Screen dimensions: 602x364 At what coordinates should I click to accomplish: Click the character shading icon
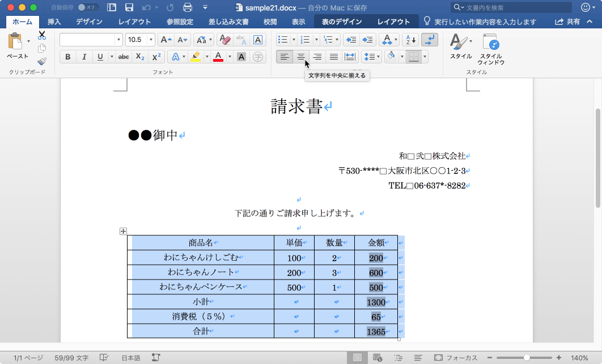[241, 57]
